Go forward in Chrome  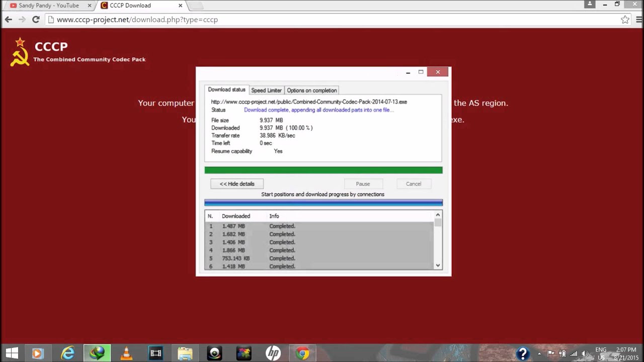click(x=22, y=20)
